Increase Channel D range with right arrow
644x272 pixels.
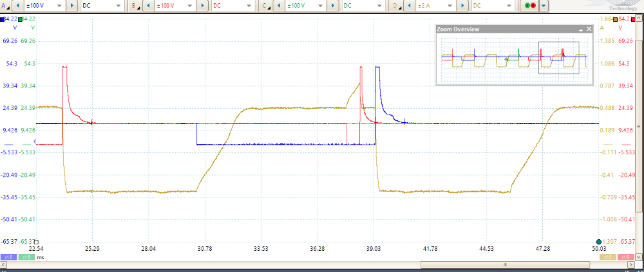point(463,5)
